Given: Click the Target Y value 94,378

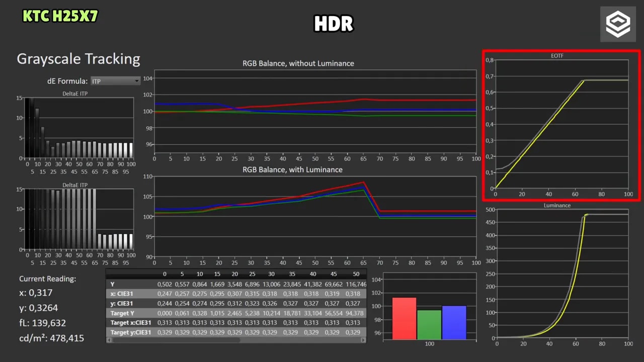Looking at the screenshot, I should point(357,313).
